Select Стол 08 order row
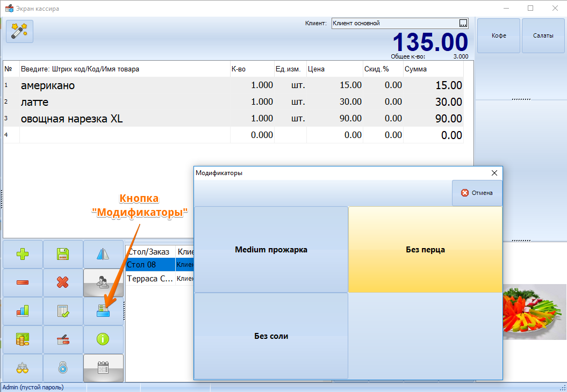 click(160, 265)
